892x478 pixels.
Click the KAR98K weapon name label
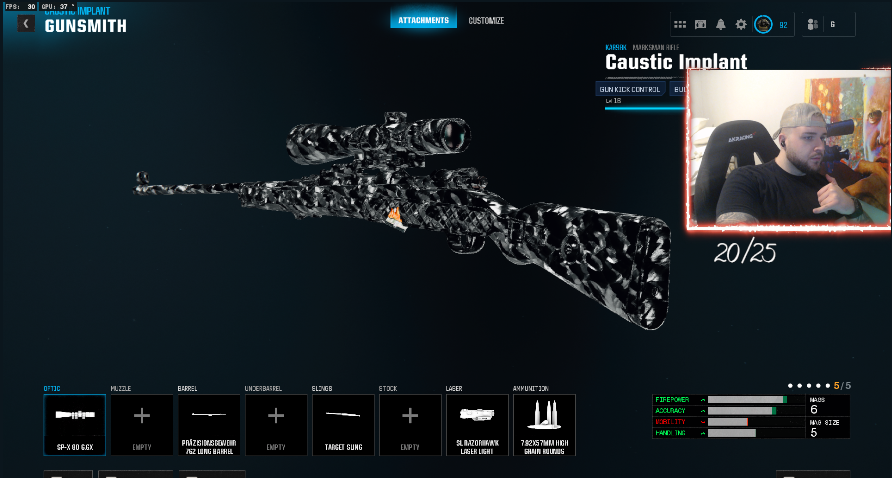pos(616,47)
